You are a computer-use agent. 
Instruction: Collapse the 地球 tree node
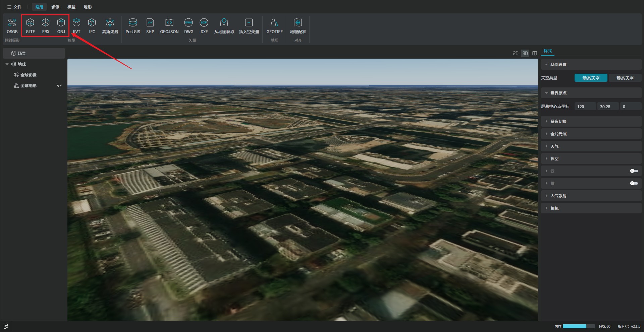click(x=7, y=64)
